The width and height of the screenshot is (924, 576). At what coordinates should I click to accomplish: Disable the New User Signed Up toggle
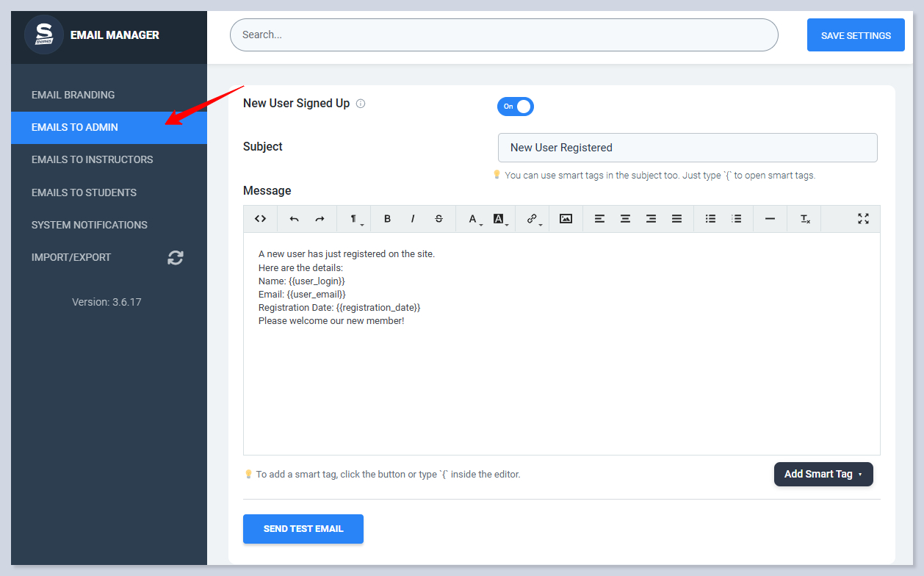[516, 107]
